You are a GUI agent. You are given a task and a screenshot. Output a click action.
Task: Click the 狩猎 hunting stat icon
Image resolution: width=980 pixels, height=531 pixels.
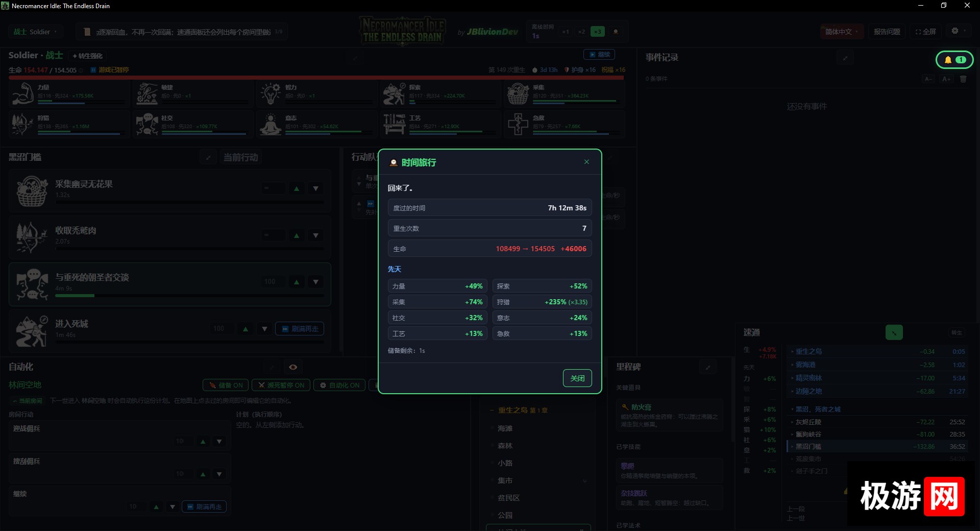pos(22,124)
